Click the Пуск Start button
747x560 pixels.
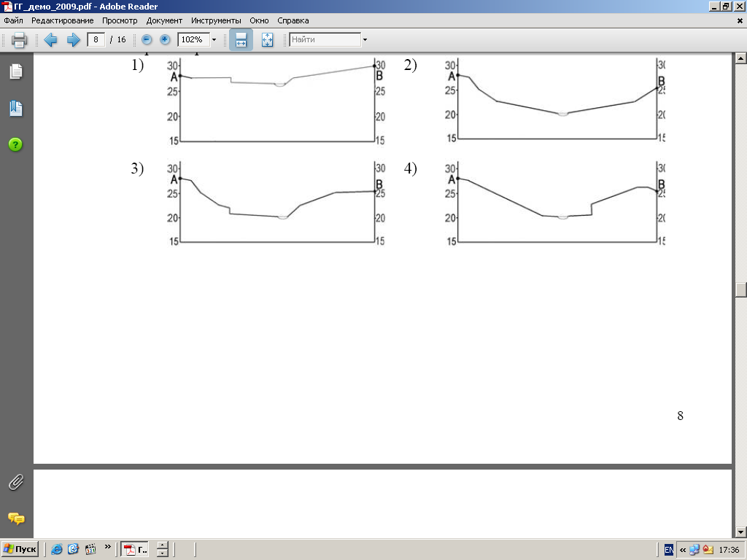tap(20, 550)
